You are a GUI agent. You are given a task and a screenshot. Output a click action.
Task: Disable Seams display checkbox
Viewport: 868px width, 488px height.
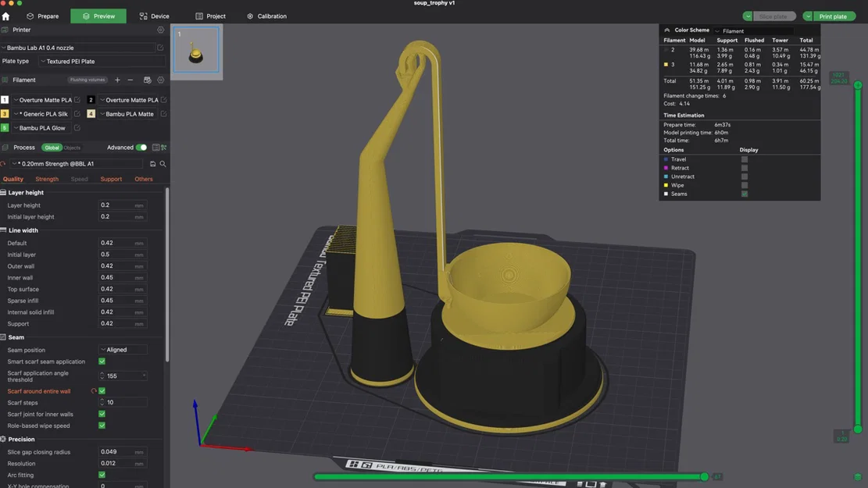click(745, 194)
